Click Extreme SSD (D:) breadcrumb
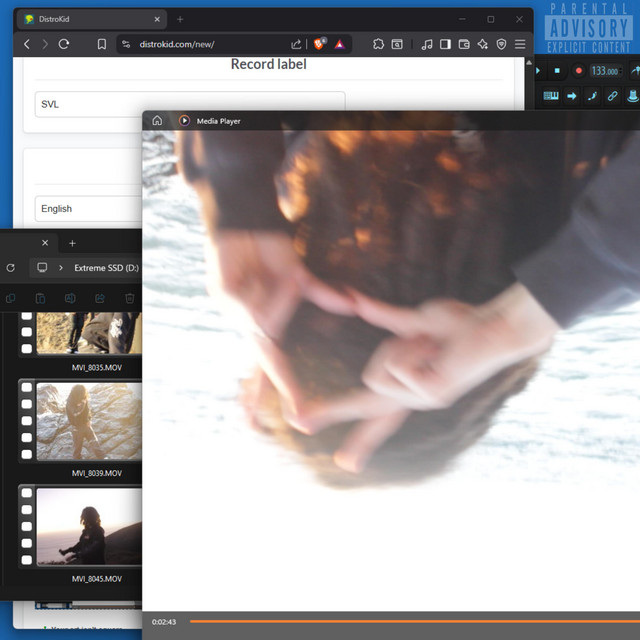 [x=107, y=268]
